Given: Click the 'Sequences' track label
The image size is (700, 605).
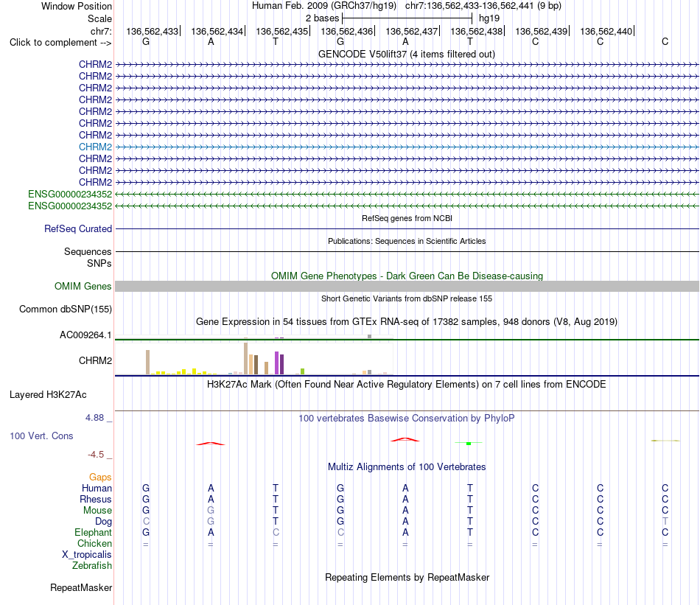Looking at the screenshot, I should (x=88, y=251).
